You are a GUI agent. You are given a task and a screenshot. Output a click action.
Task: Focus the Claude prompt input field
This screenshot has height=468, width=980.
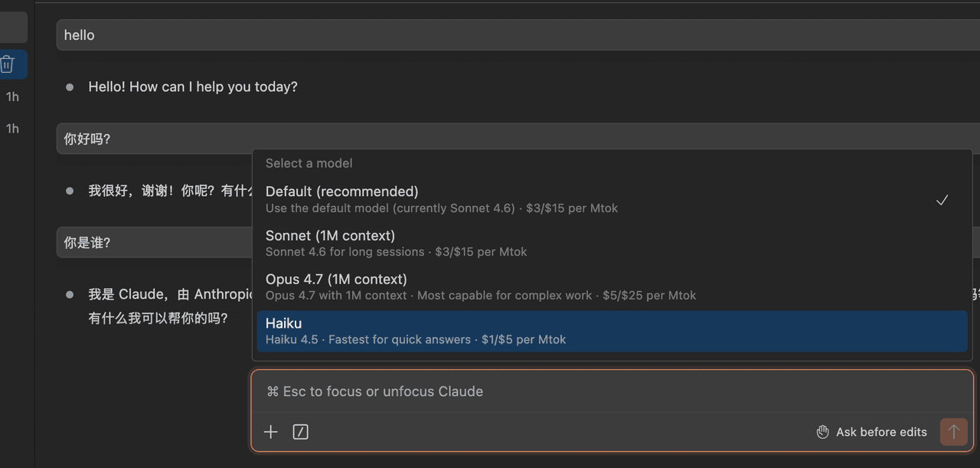(x=536, y=391)
